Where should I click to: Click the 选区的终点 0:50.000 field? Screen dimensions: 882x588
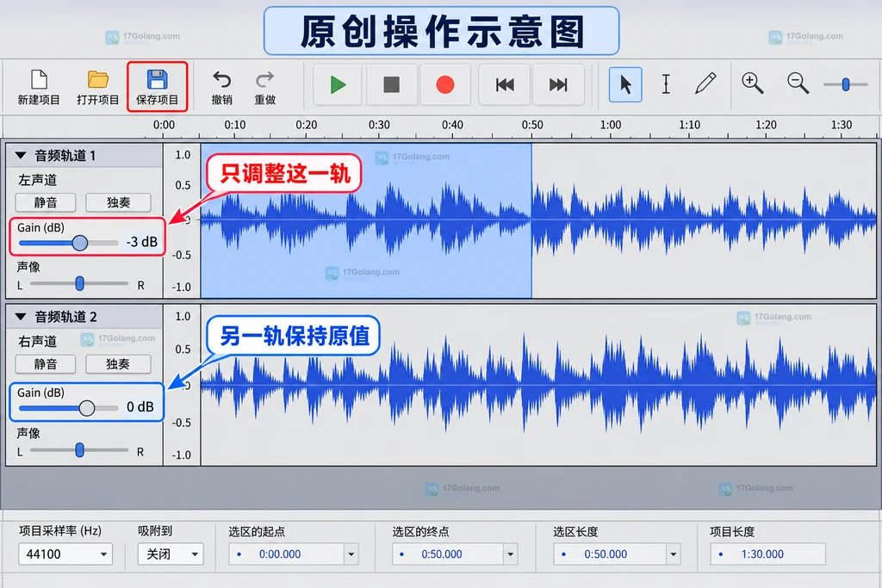tap(448, 554)
